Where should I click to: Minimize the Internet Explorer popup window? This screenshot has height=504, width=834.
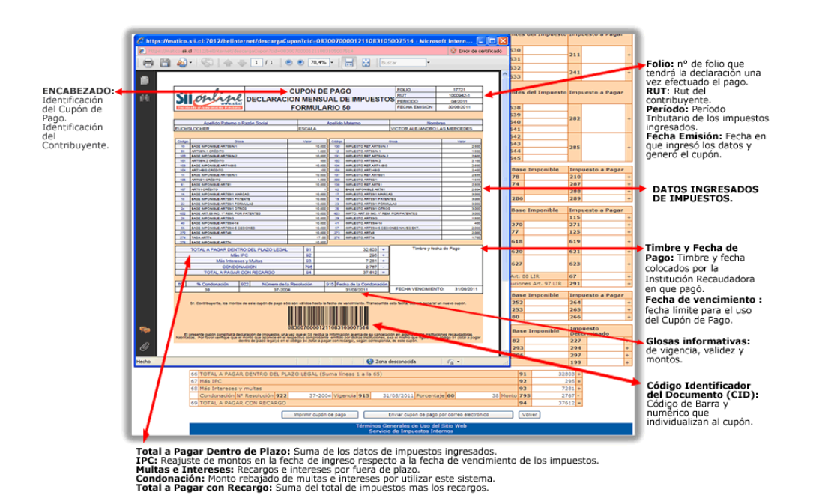[481, 41]
